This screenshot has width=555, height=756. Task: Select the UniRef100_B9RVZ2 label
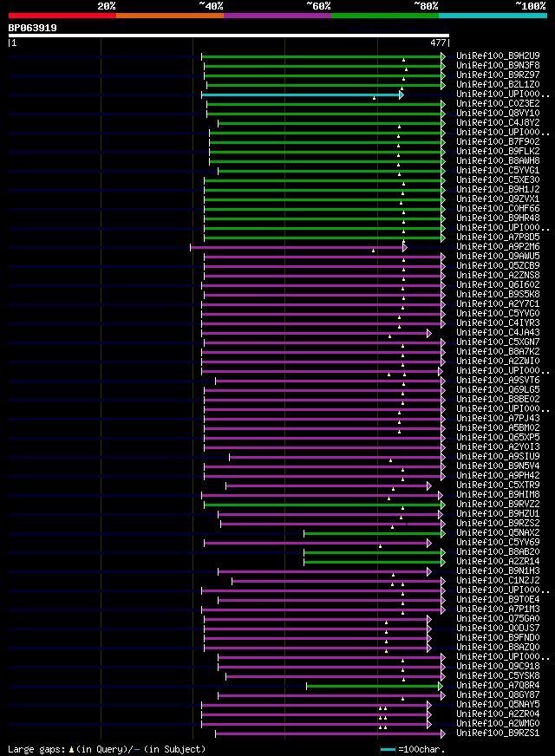498,505
